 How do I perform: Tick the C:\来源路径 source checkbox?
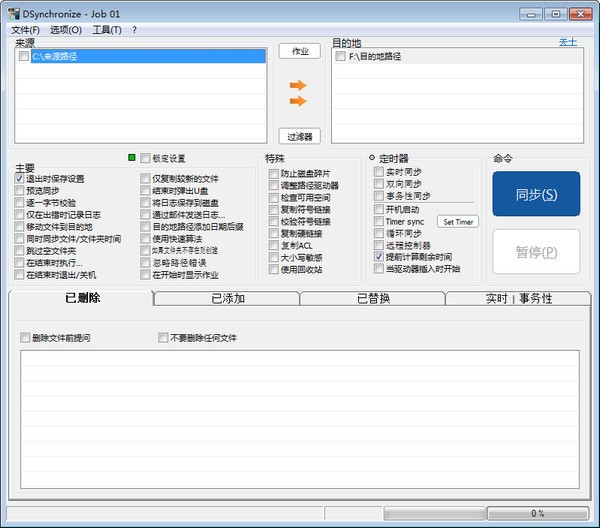tap(24, 57)
